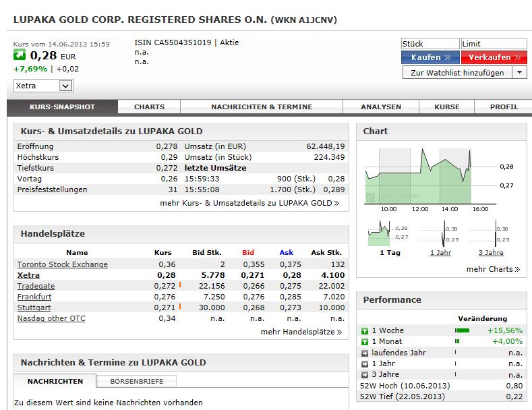Click grey arrow icon beside laufendes Jahr
The width and height of the screenshot is (532, 410).
(365, 353)
